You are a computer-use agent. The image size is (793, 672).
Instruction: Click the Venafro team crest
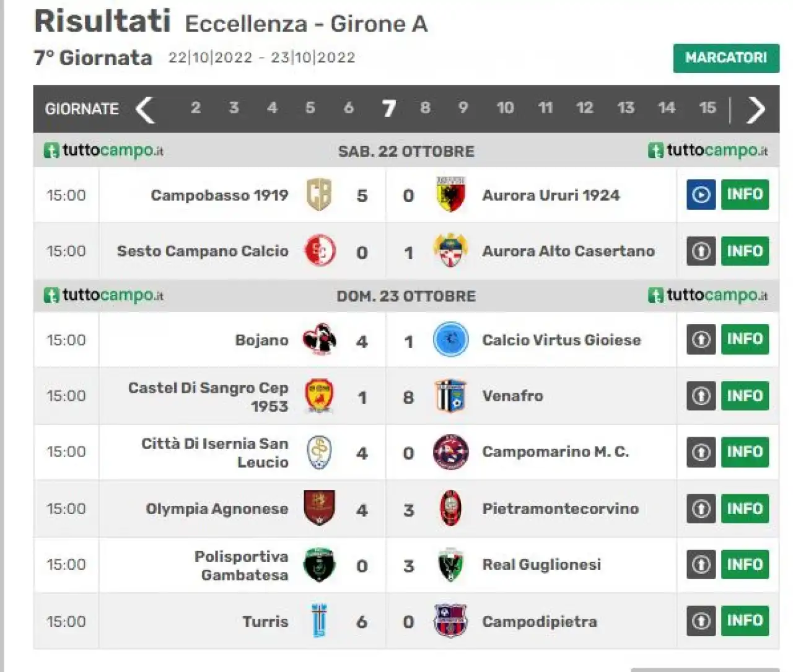pos(450,395)
